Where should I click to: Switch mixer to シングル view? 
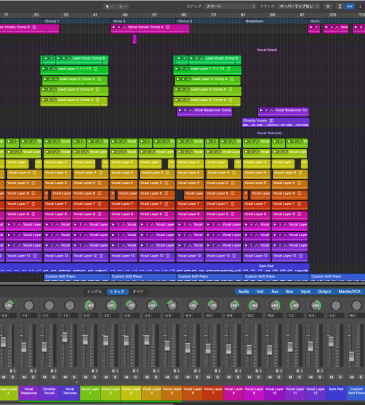[x=95, y=292]
